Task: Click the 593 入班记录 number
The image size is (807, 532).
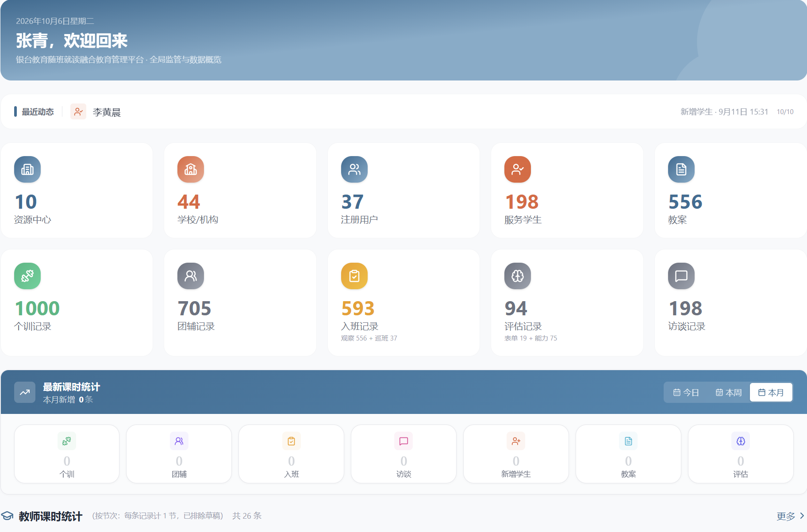Action: coord(358,308)
